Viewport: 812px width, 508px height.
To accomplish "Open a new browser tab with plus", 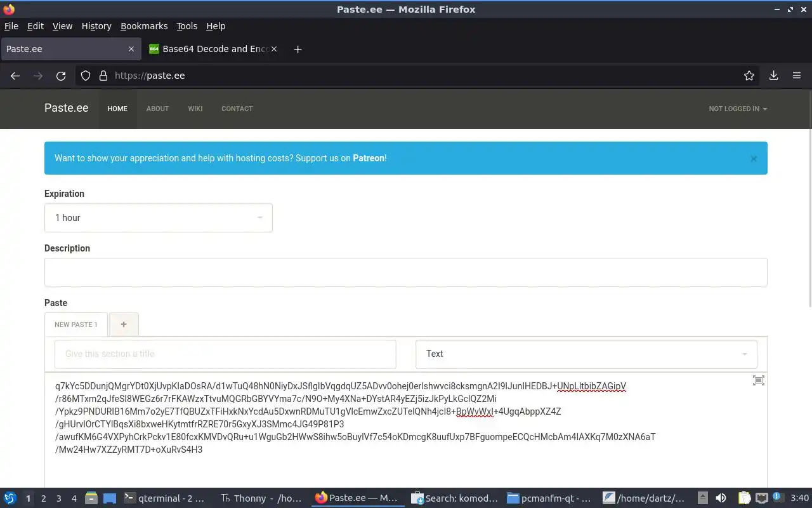I will pyautogui.click(x=298, y=49).
